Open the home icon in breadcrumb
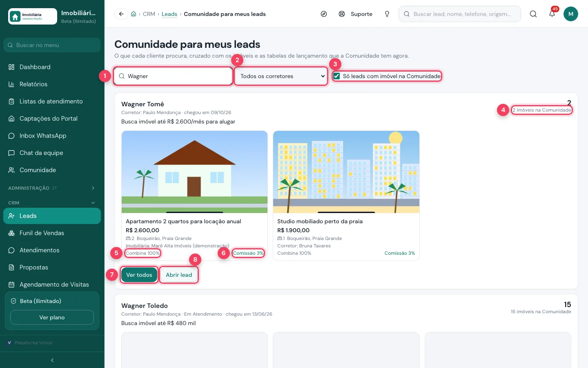The image size is (588, 368). tap(134, 14)
